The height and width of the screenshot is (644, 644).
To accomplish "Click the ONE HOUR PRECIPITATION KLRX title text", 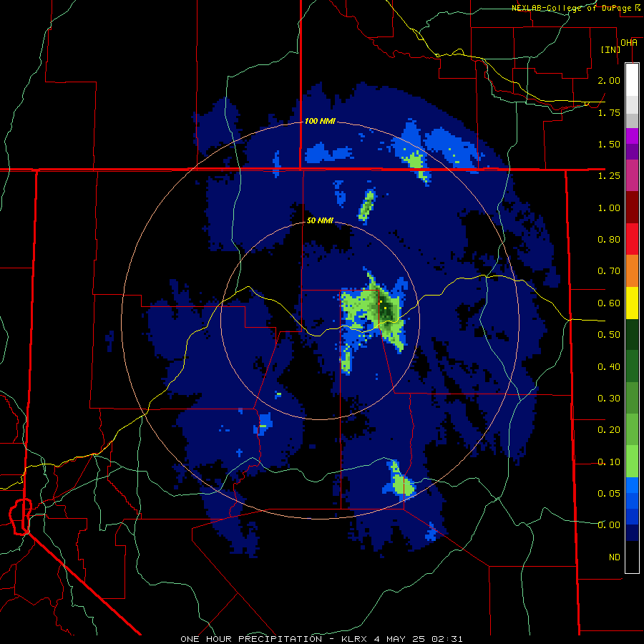I will (321, 639).
